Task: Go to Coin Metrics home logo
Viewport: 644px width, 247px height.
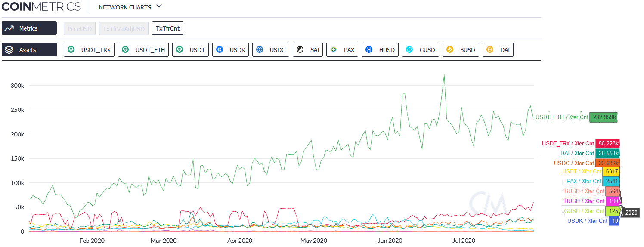Action: 41,7
